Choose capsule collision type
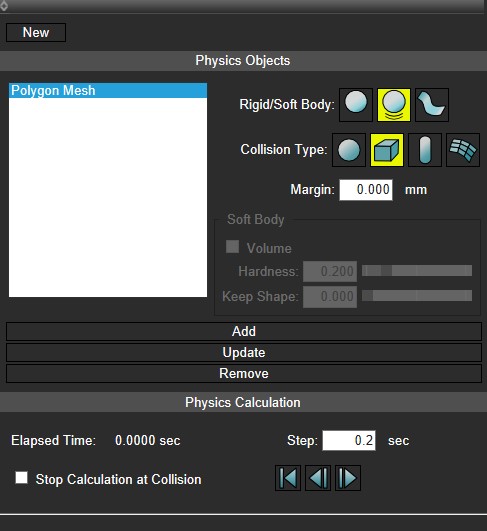The height and width of the screenshot is (531, 487). tap(425, 150)
